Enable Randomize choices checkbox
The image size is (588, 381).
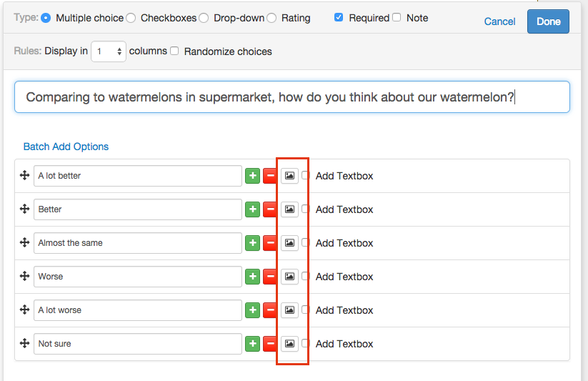(x=174, y=51)
